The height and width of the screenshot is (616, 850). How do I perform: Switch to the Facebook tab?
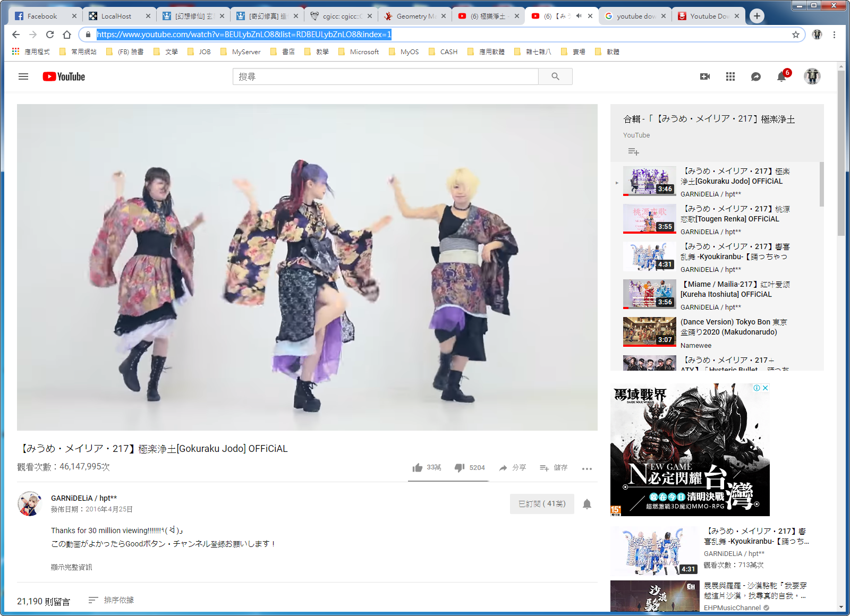tap(42, 16)
